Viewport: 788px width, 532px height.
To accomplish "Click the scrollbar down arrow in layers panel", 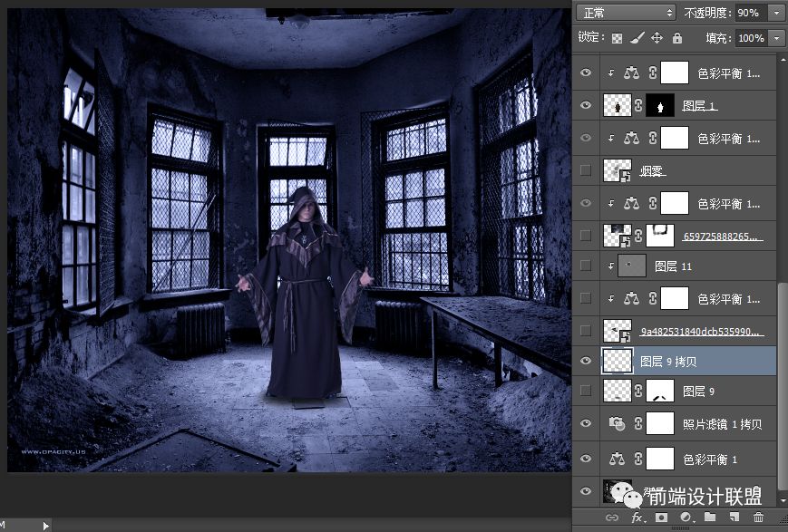I will pos(783,500).
